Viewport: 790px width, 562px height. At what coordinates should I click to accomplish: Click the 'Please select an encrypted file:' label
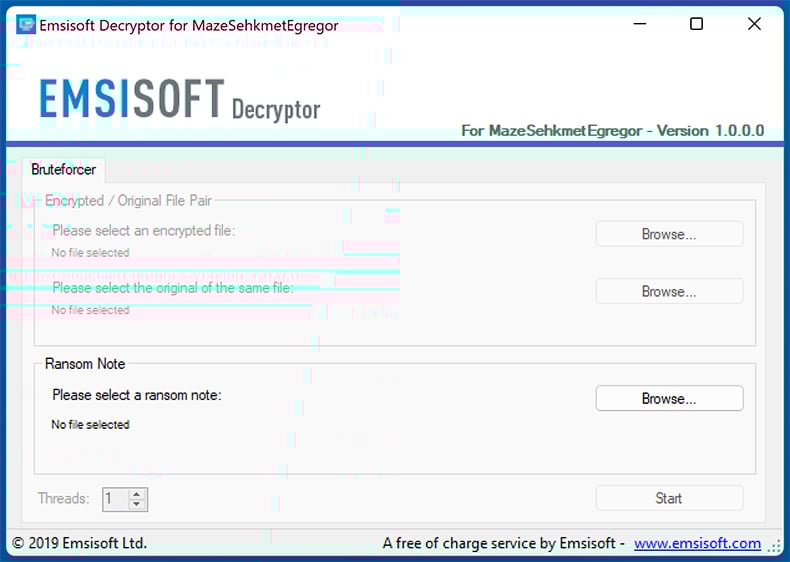pos(144,230)
